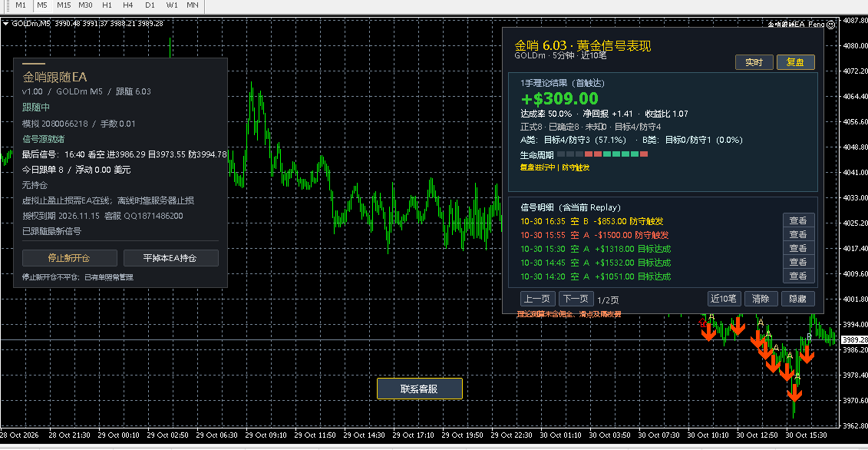This screenshot has height=450, width=868.
Task: Toggle 停止新开仓 to stop new positions
Action: [x=70, y=258]
